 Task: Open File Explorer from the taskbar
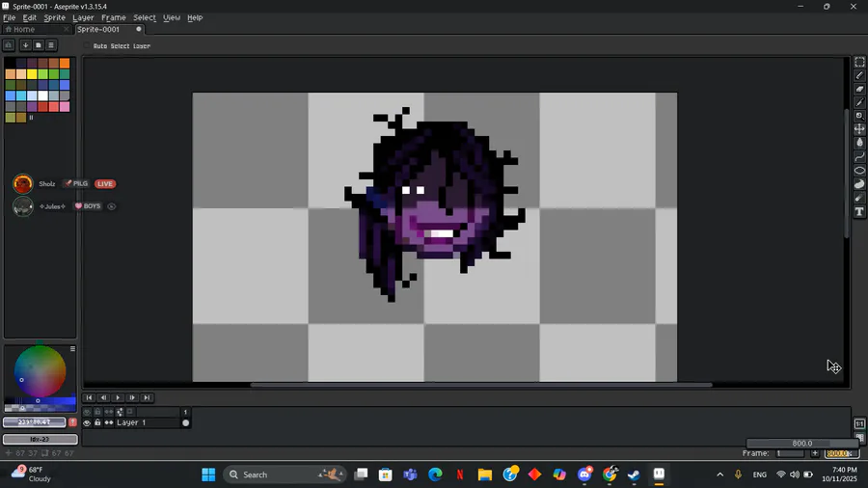coord(485,474)
